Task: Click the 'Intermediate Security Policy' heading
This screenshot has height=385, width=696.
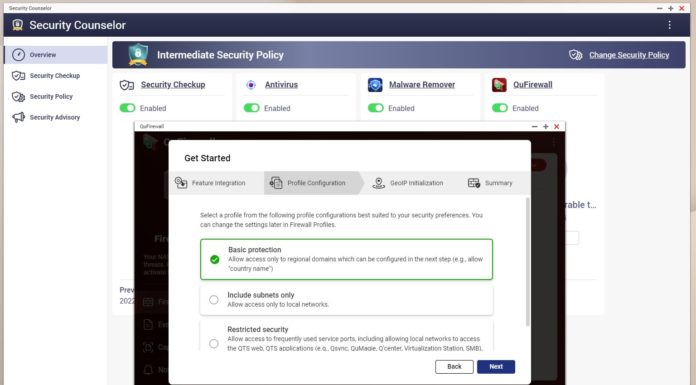Action: tap(220, 55)
